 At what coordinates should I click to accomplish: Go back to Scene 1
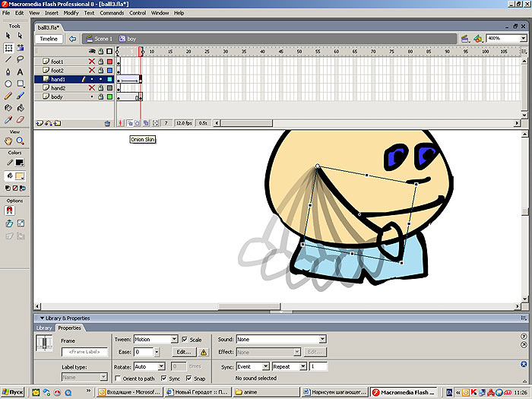click(99, 39)
